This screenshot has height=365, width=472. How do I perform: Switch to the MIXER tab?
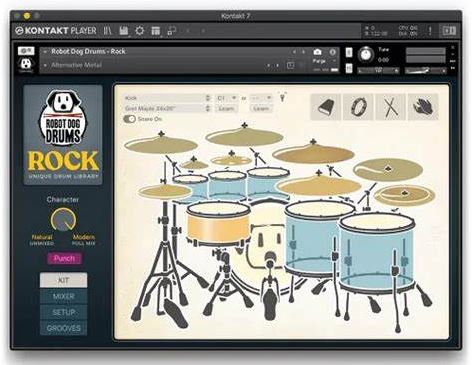click(x=64, y=296)
